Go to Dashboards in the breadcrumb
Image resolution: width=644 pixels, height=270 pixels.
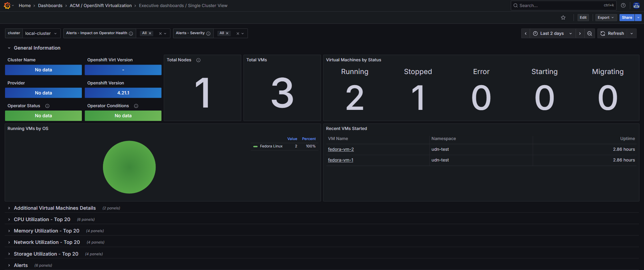click(x=50, y=6)
